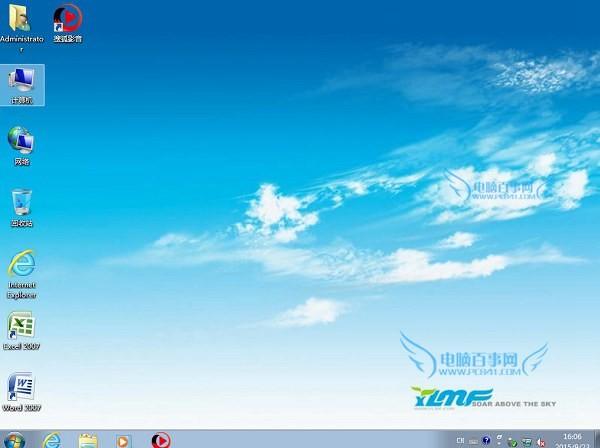The image size is (600, 448).
Task: Open the Administrator folder icon on the desktop
Action: (x=21, y=27)
